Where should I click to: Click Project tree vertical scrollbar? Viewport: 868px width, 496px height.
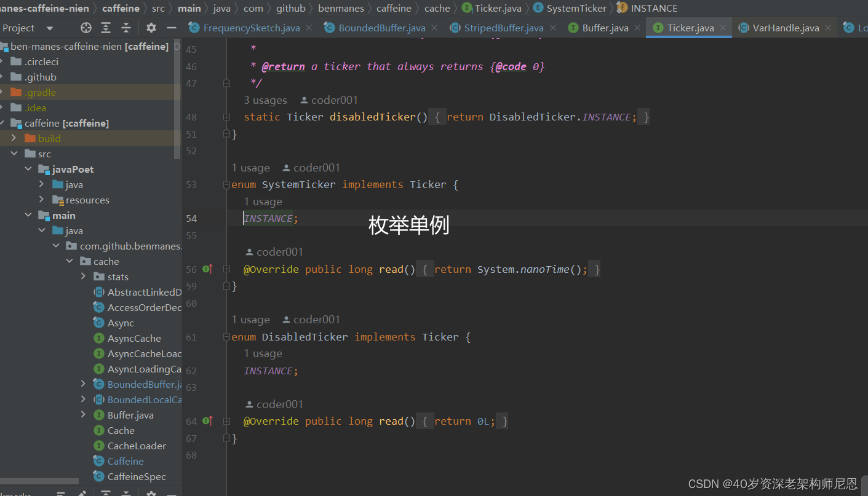[x=178, y=98]
